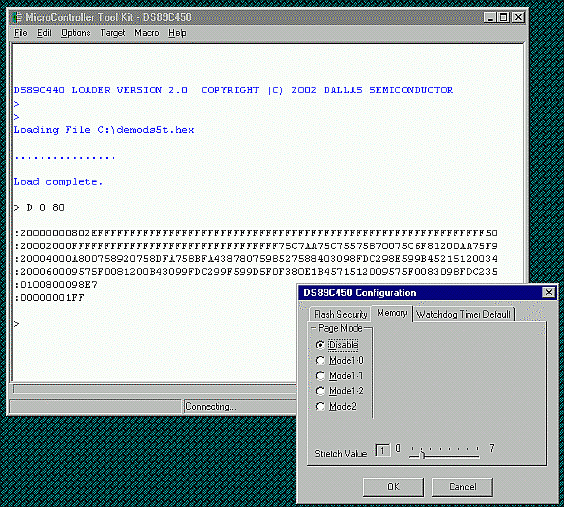Click the ':00000001FF' end-of-file record line
Screen dimensions: 564x507
pos(49,298)
